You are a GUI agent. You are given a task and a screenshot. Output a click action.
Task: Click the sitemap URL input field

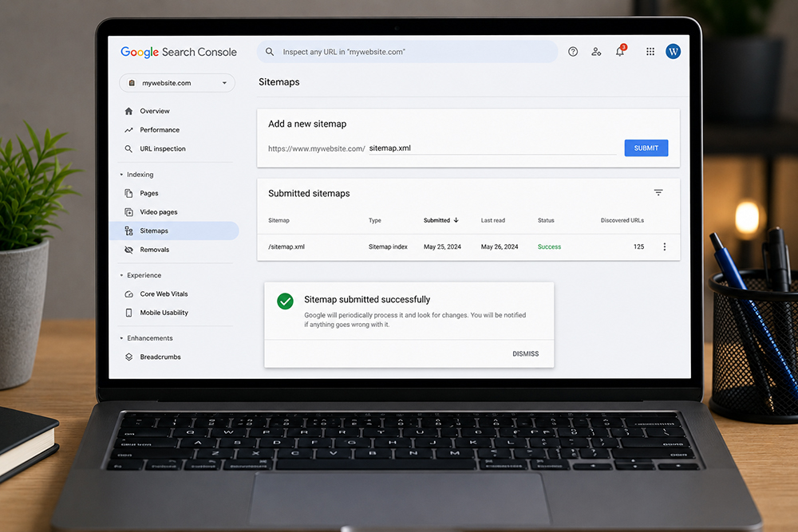click(x=492, y=148)
